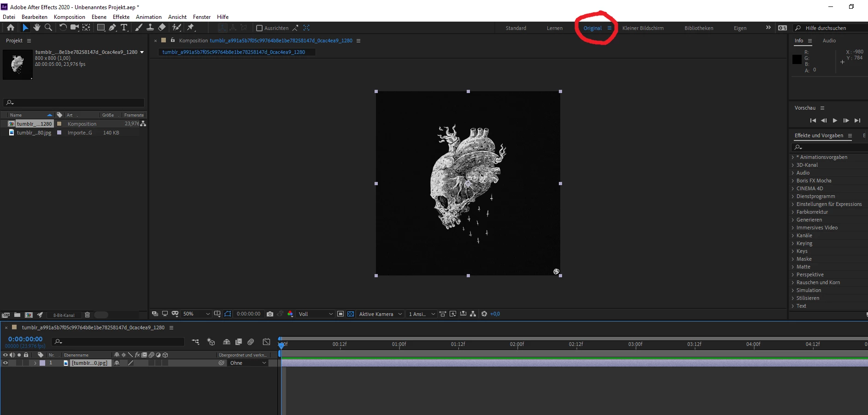The height and width of the screenshot is (415, 868).
Task: Toggle frame blending for timeline layers
Action: [x=239, y=342]
